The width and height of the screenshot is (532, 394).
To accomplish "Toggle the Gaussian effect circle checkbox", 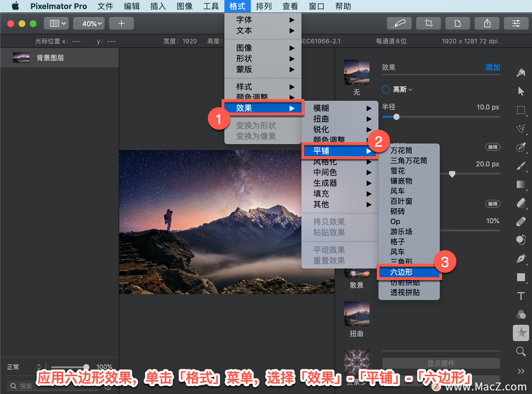I will [386, 89].
